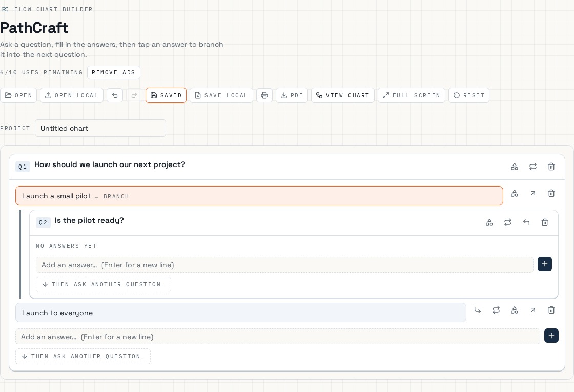
Task: Click the shapes icon in the Q1 question row
Action: [515, 167]
